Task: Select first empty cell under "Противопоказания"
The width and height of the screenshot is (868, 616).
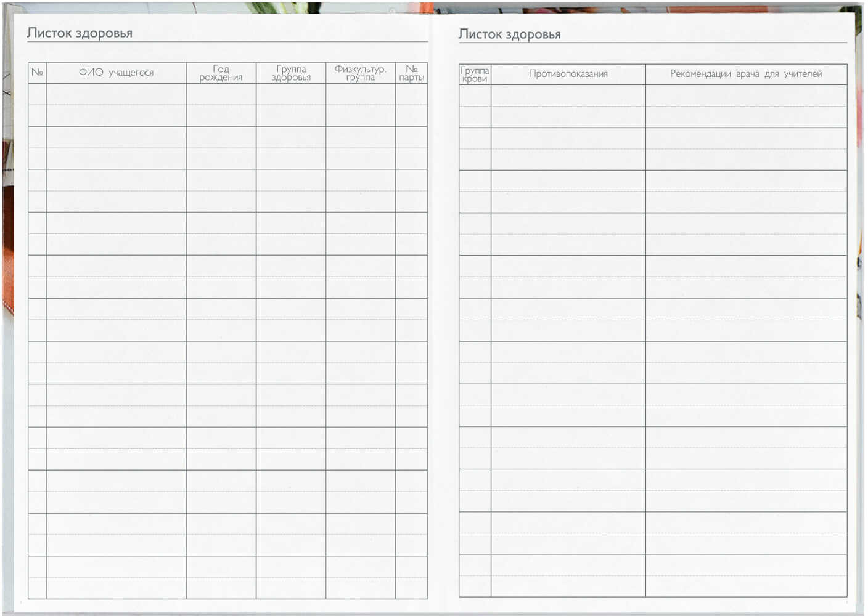Action: [568, 106]
